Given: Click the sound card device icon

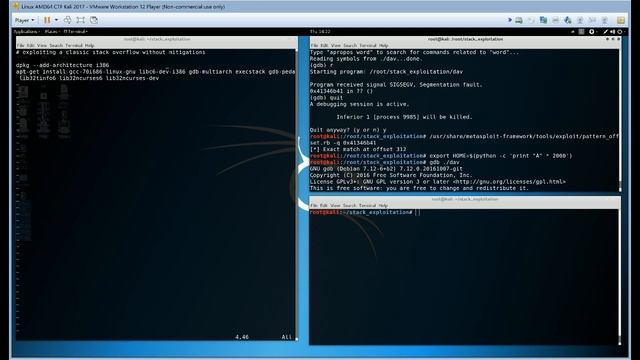Looking at the screenshot, I should 568,20.
